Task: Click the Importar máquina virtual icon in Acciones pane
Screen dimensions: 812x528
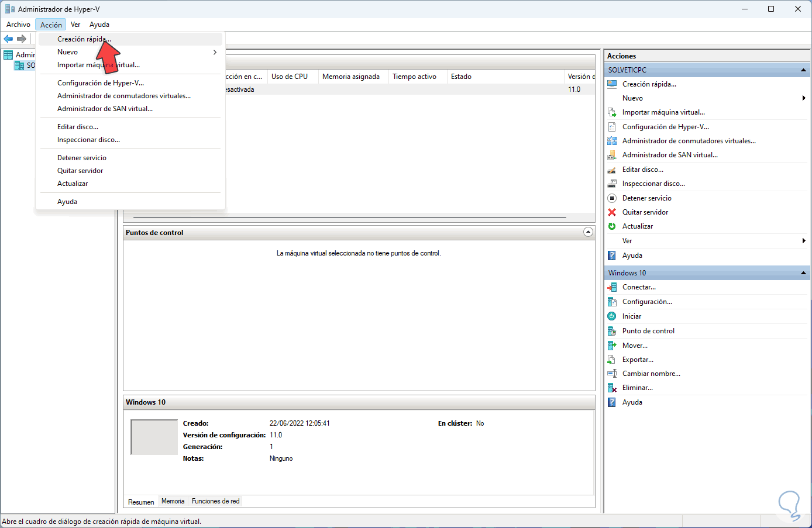Action: [612, 112]
